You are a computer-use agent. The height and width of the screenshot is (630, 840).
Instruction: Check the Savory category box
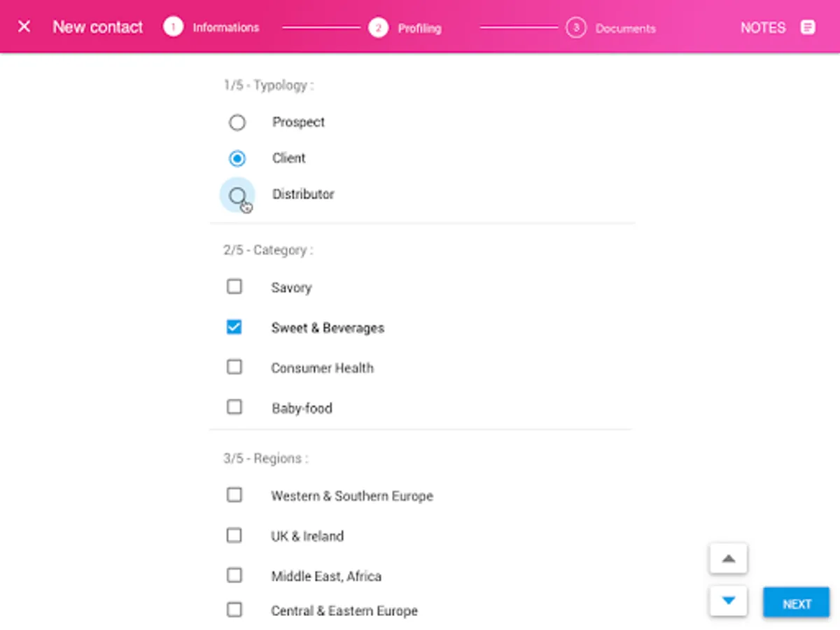pos(234,287)
